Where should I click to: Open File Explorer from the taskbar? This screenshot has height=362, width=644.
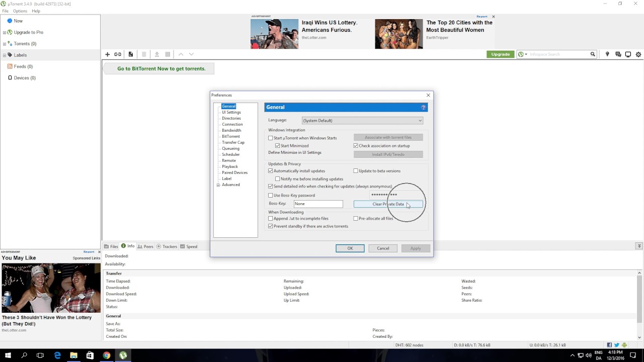[73, 355]
